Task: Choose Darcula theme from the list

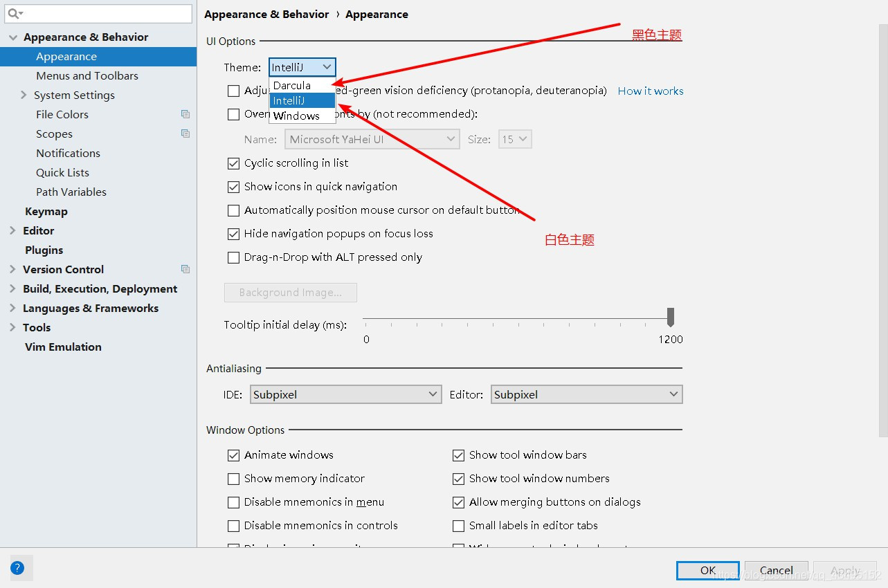Action: (302, 85)
